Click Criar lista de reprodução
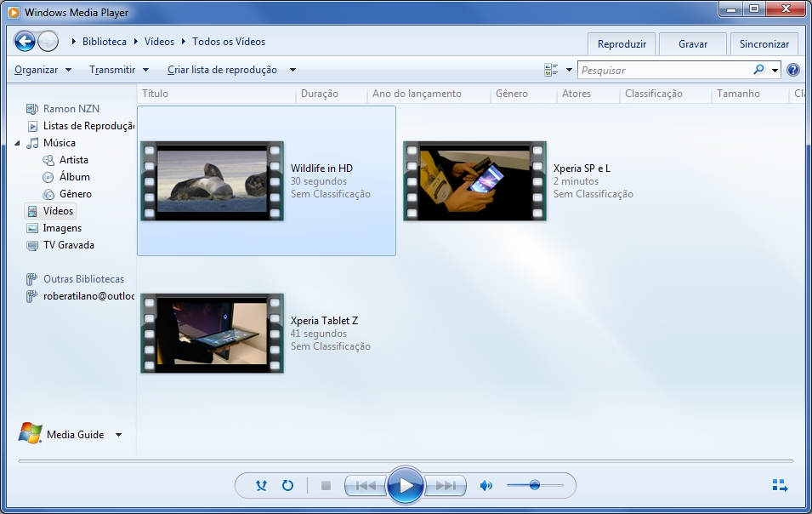The image size is (812, 514). pyautogui.click(x=222, y=70)
